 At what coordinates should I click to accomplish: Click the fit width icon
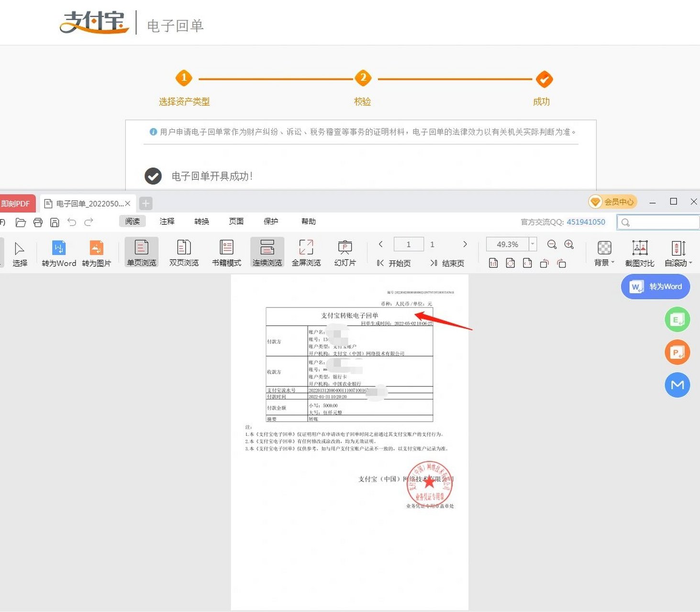coord(527,263)
